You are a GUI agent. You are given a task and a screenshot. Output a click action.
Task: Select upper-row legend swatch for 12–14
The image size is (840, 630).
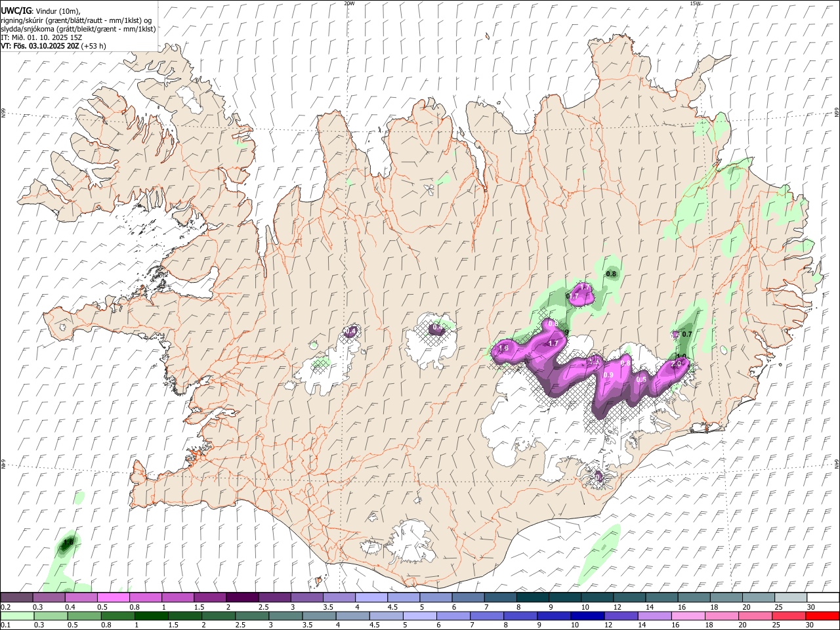(x=629, y=598)
